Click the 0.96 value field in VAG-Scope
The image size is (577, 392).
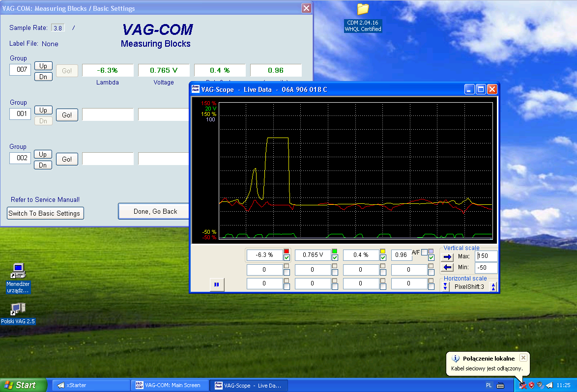[401, 255]
